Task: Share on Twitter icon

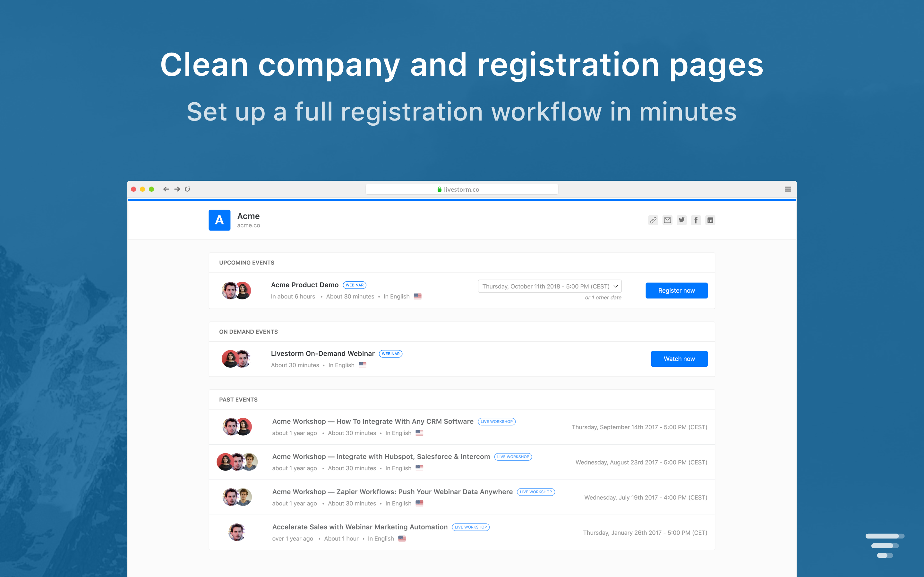Action: 681,220
